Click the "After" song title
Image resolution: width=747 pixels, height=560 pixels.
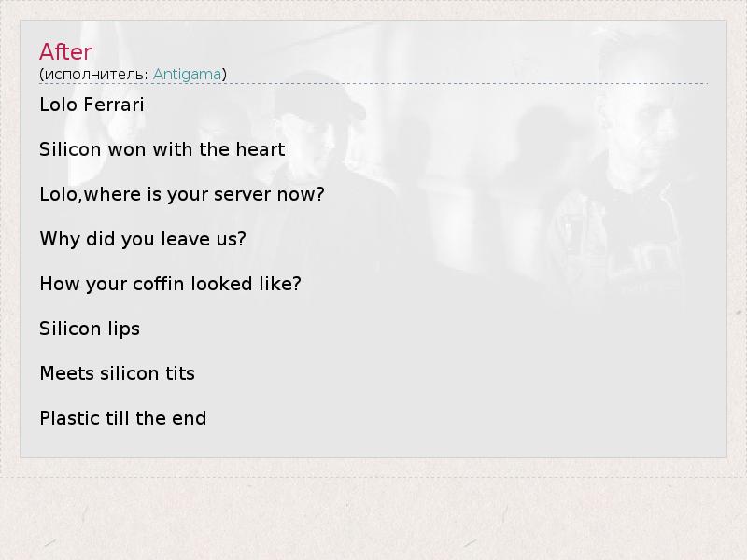(65, 51)
